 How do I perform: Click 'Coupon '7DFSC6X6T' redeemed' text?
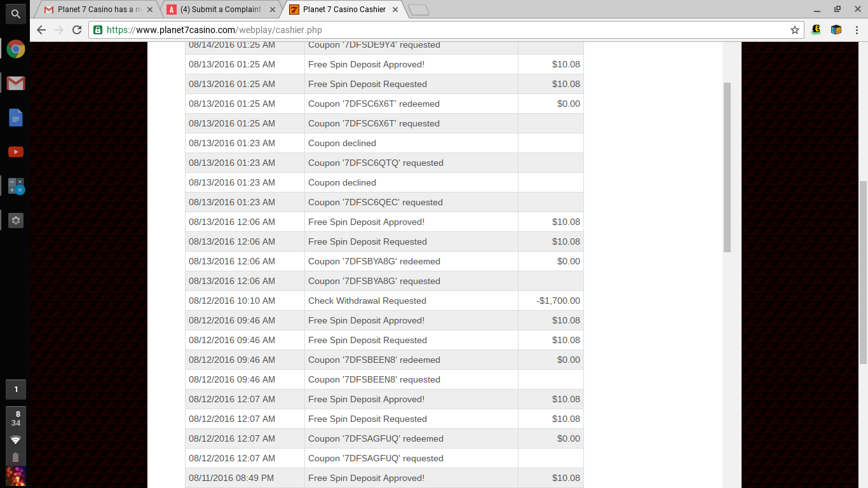374,104
